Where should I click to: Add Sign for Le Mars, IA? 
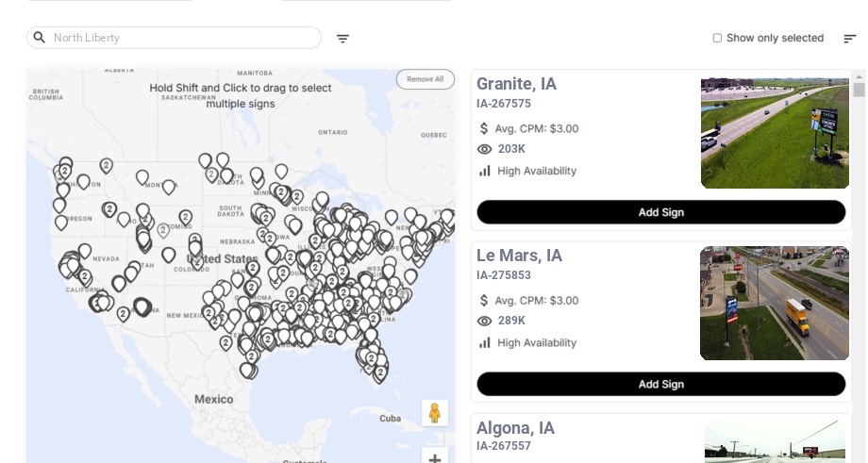point(661,384)
